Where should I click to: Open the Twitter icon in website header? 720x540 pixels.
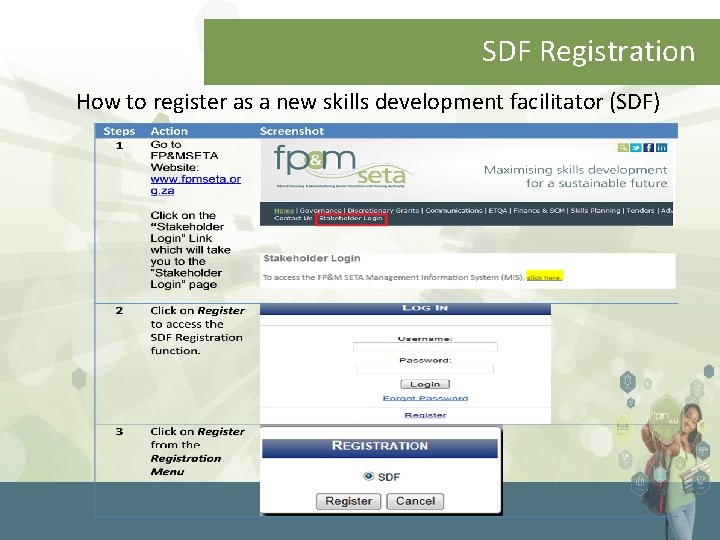tap(636, 147)
